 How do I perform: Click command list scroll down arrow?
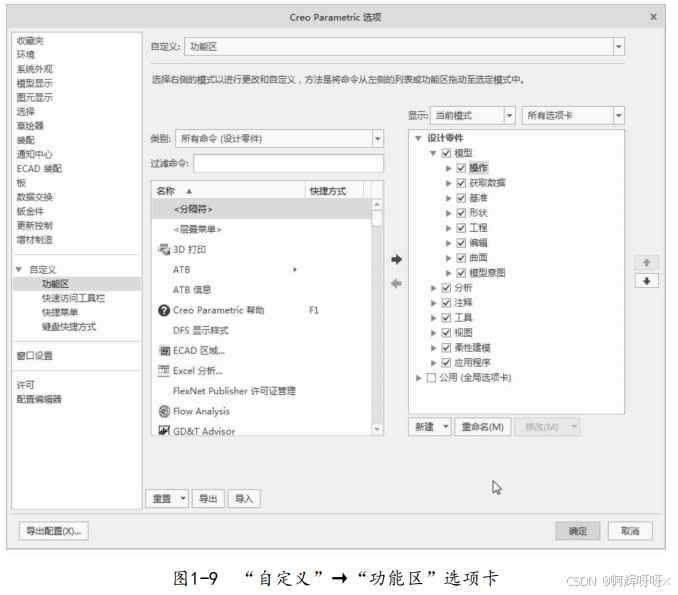click(x=377, y=429)
